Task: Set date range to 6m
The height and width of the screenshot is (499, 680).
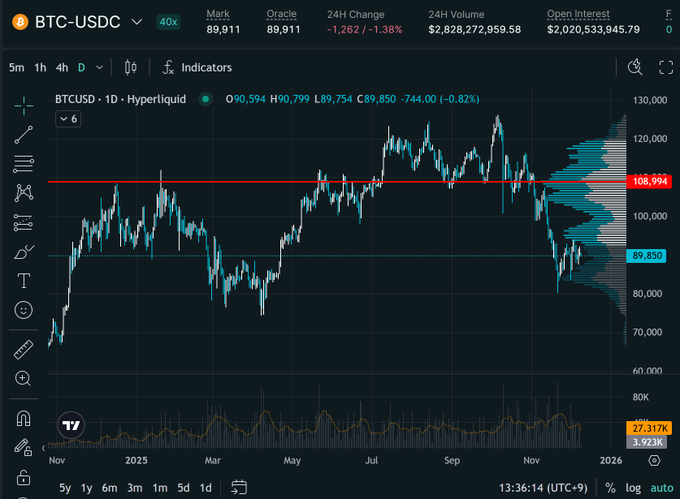Action: click(110, 488)
